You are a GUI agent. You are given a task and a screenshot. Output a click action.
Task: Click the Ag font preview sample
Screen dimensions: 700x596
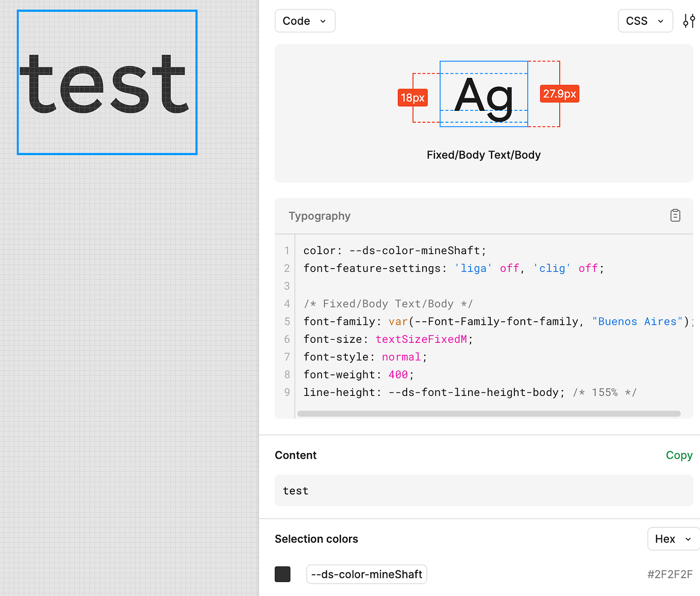pyautogui.click(x=484, y=94)
